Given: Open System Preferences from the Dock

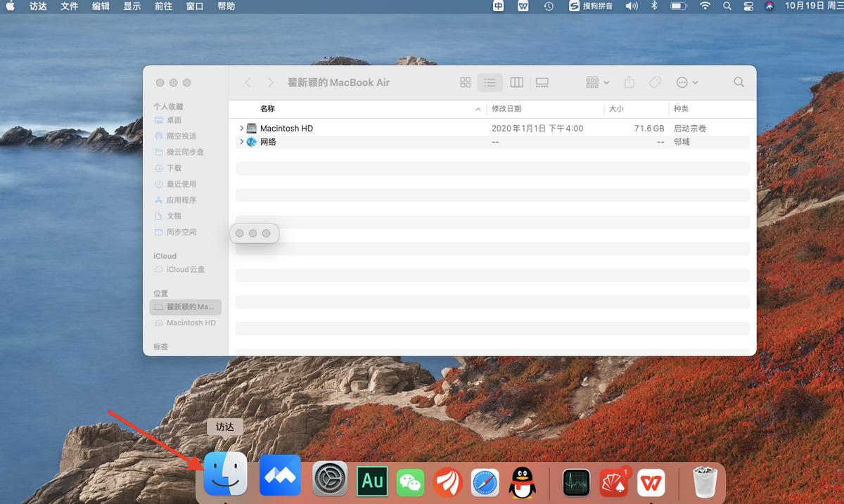Looking at the screenshot, I should pos(328,482).
